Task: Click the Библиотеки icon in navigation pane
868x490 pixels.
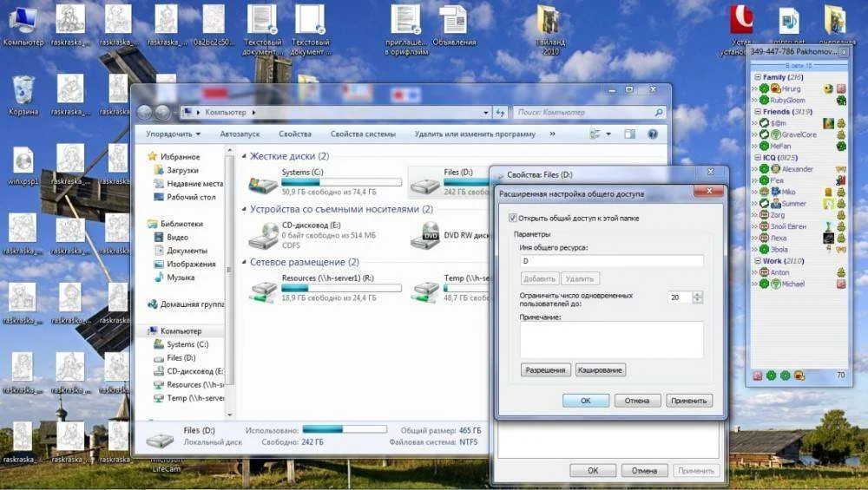Action: [x=152, y=224]
